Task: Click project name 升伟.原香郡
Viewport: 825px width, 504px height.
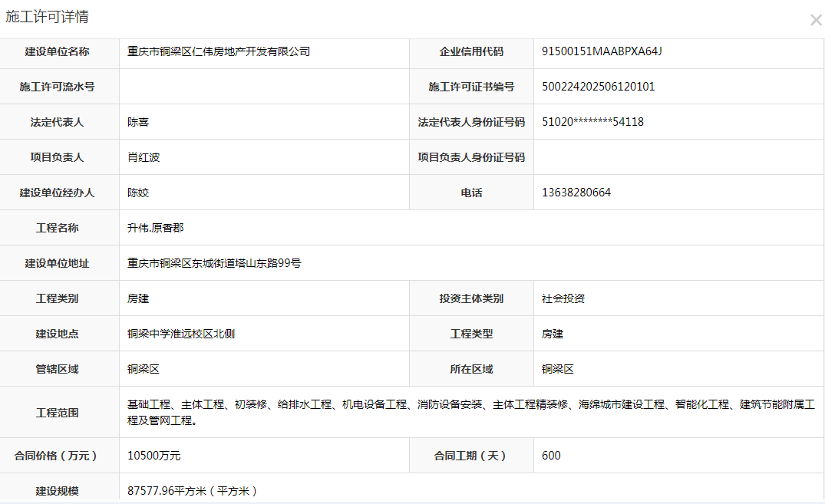Action: click(156, 228)
